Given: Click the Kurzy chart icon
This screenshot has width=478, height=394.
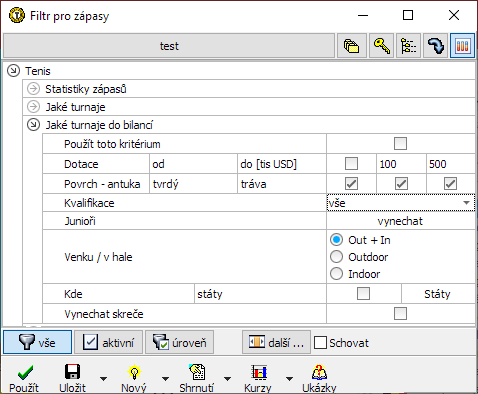Looking at the screenshot, I should tap(259, 372).
